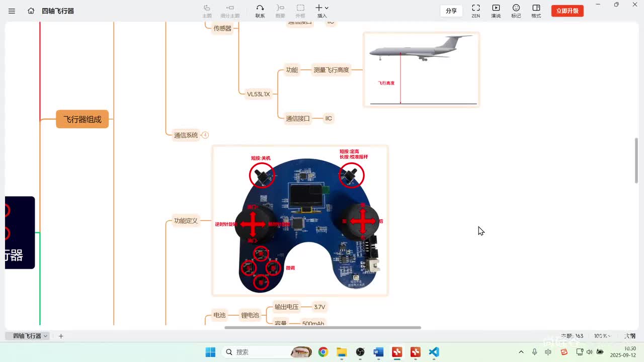Screen dimensions: 644x362
Task: Open the 四轴飞行器 sheet tab dropdown
Action: point(46,336)
